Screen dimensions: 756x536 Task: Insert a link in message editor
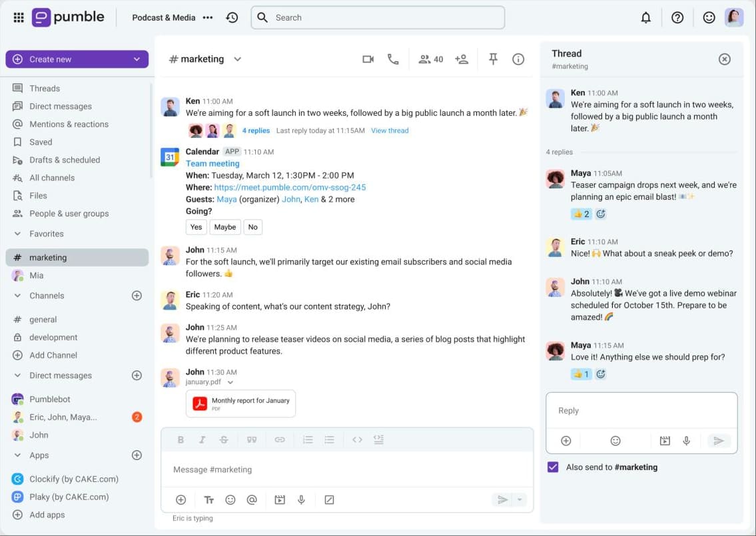pos(280,439)
